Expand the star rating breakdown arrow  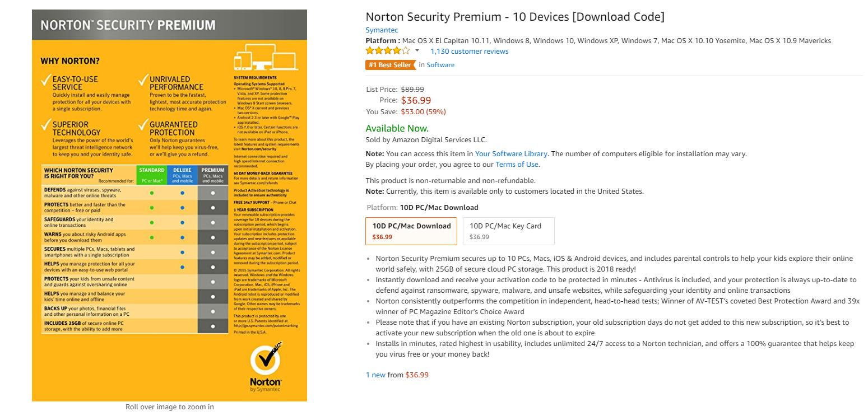[417, 51]
